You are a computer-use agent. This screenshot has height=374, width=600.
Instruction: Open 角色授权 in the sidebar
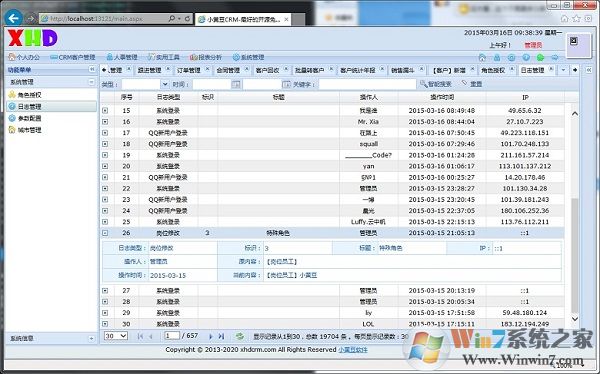coord(29,95)
